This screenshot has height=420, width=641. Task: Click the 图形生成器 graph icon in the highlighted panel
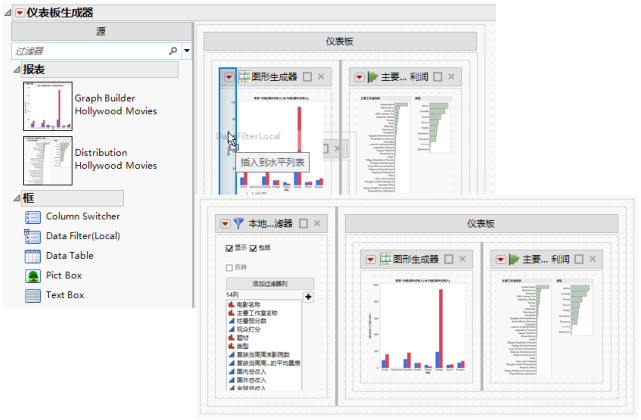[244, 77]
